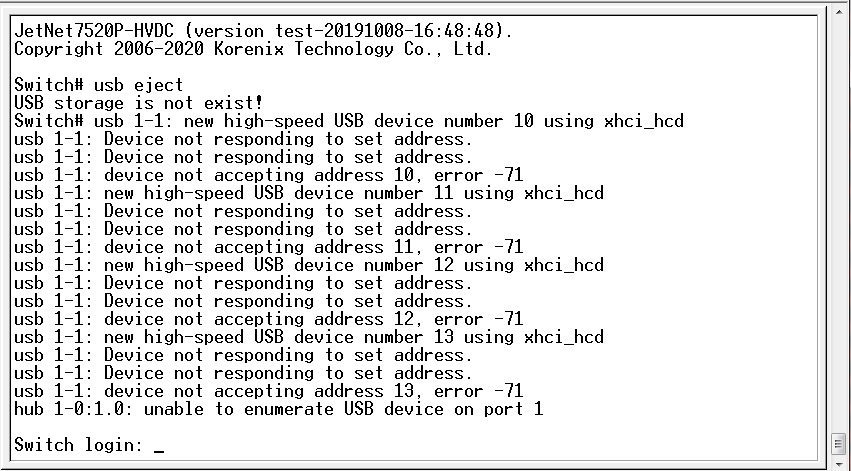Click the blank line above the login prompt
The height and width of the screenshot is (471, 851).
pos(300,427)
